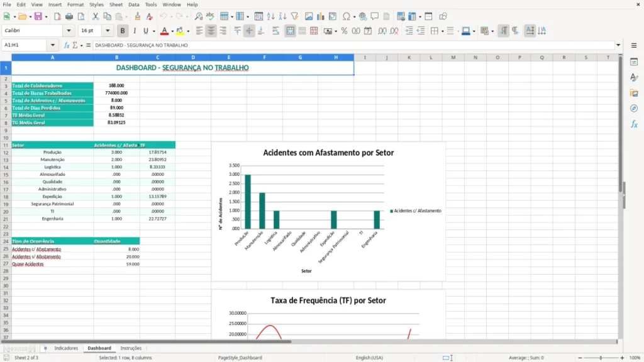Click the zoom in plus button
The image size is (644, 362).
(622, 358)
